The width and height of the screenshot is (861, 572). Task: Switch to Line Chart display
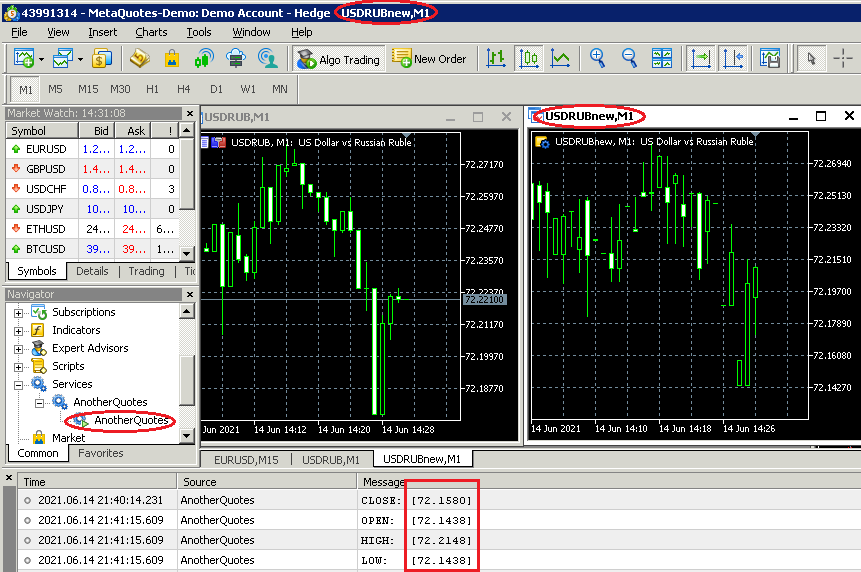tap(560, 58)
